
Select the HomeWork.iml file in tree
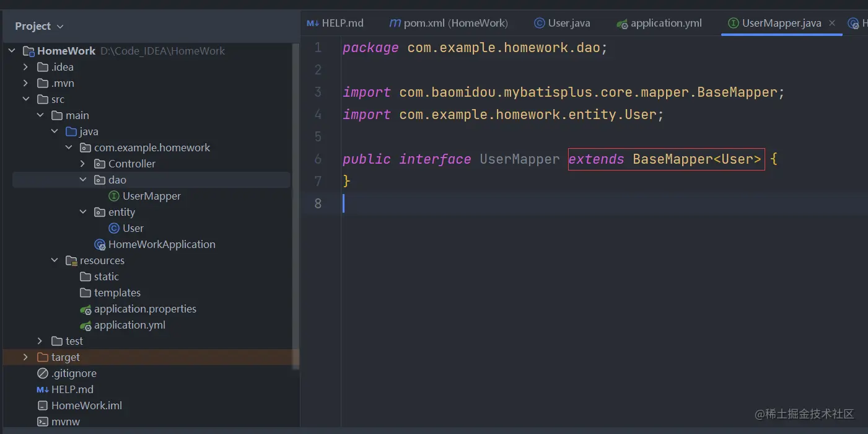click(86, 405)
